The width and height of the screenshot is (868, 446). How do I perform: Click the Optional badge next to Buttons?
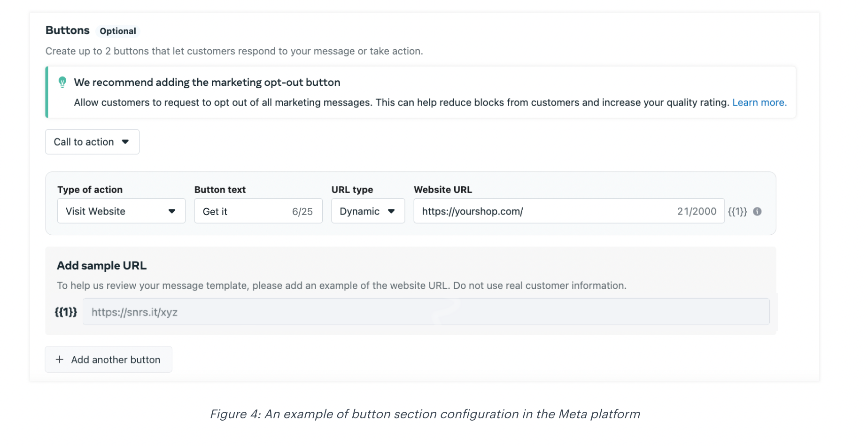118,31
